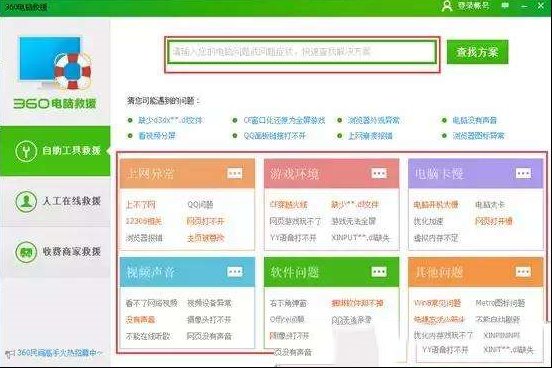
Task: Click 没有声音 in the 视频声音 card
Action: tap(140, 320)
